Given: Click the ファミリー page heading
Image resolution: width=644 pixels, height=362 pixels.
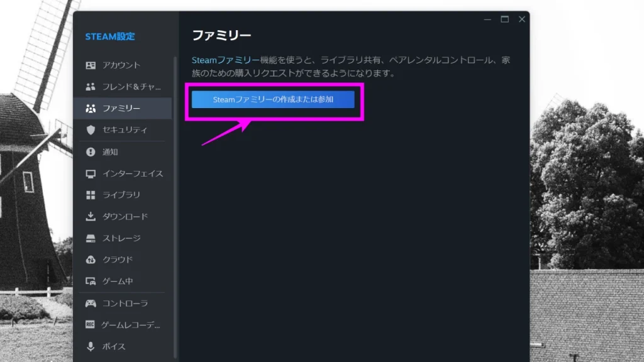Looking at the screenshot, I should pos(221,35).
